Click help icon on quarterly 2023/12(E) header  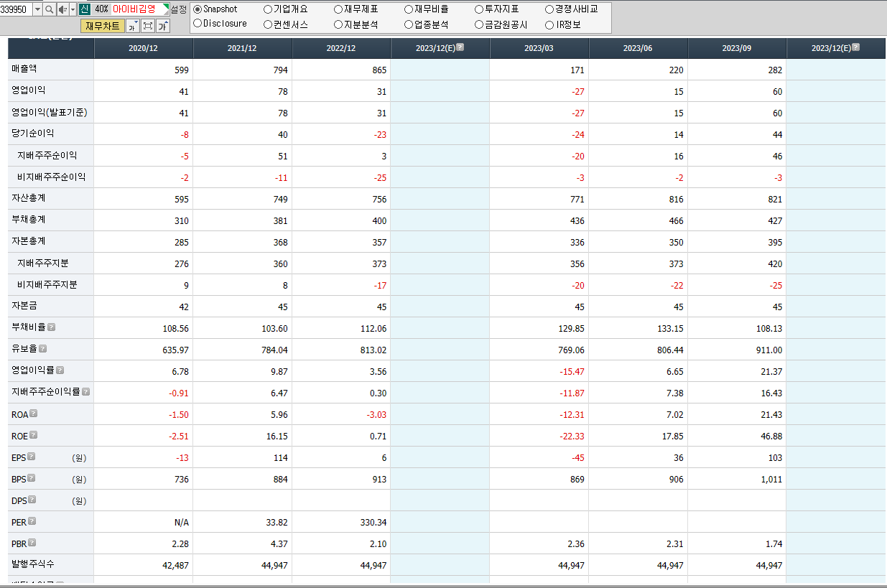[x=855, y=47]
